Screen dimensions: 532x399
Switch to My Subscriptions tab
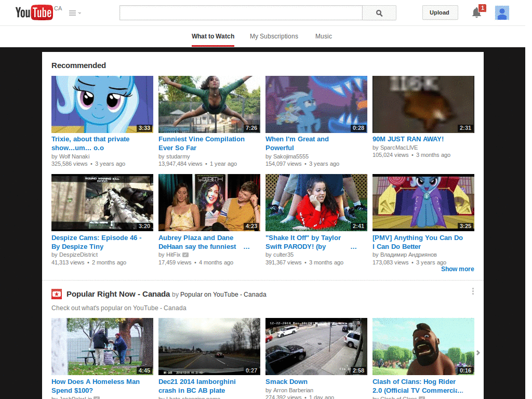click(274, 36)
